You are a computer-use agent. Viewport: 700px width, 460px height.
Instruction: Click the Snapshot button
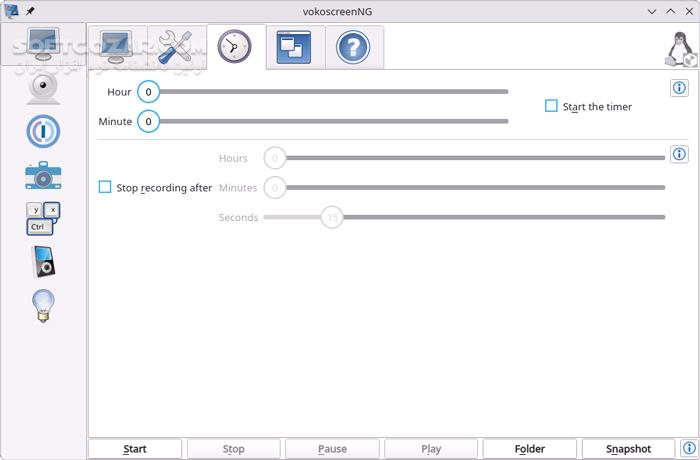point(628,448)
